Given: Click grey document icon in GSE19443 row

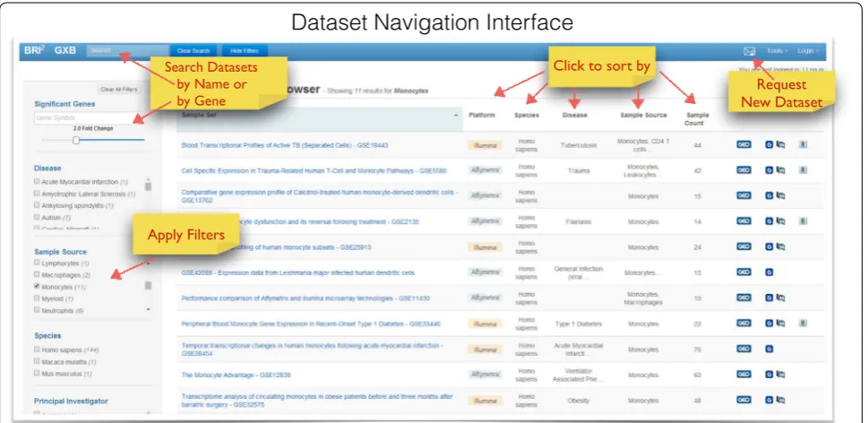Looking at the screenshot, I should pyautogui.click(x=803, y=144).
